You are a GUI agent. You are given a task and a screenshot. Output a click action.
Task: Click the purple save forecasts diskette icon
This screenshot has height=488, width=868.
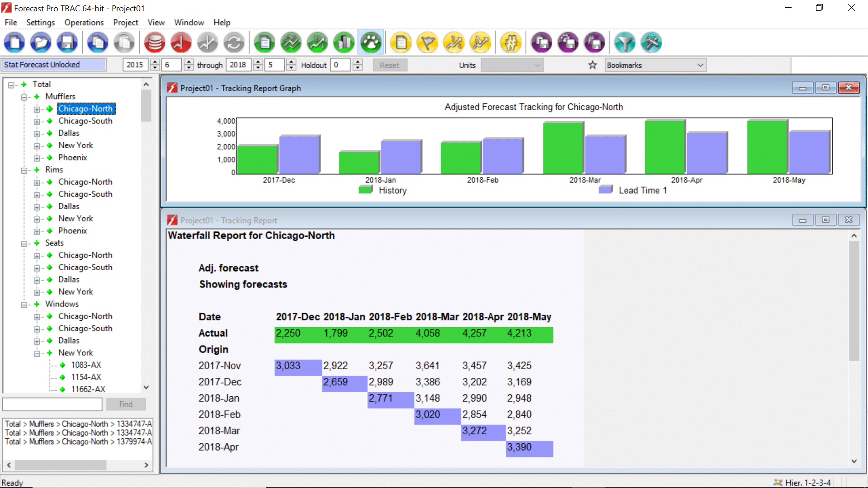coord(541,42)
